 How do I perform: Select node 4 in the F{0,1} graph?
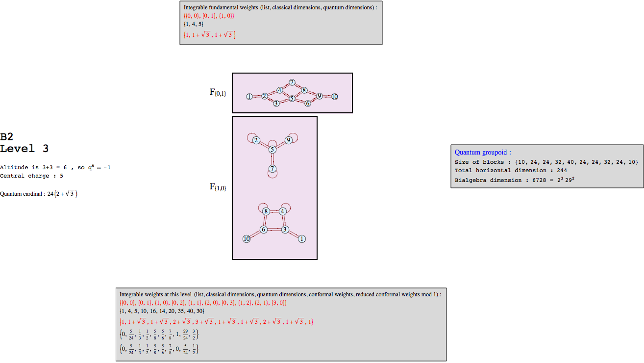279,90
